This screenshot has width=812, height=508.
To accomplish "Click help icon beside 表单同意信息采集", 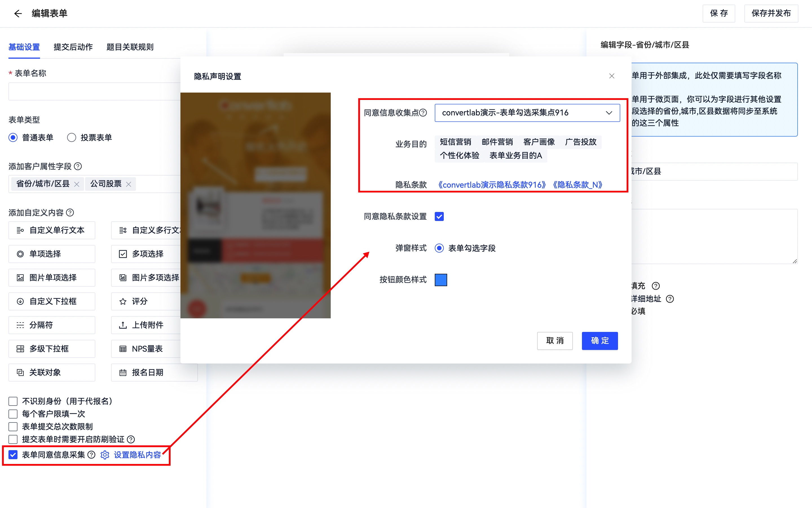I will coord(91,455).
